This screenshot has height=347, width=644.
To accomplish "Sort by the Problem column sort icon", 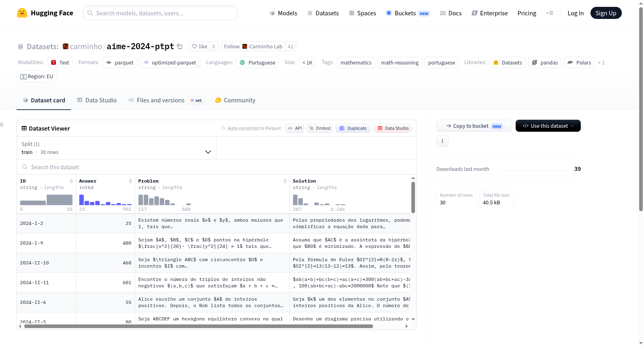I will tap(285, 181).
